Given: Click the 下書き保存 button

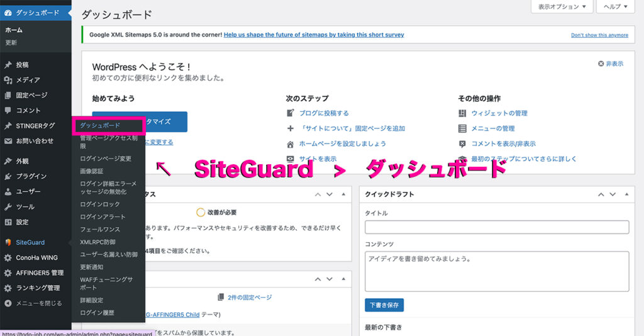Looking at the screenshot, I should tap(384, 305).
